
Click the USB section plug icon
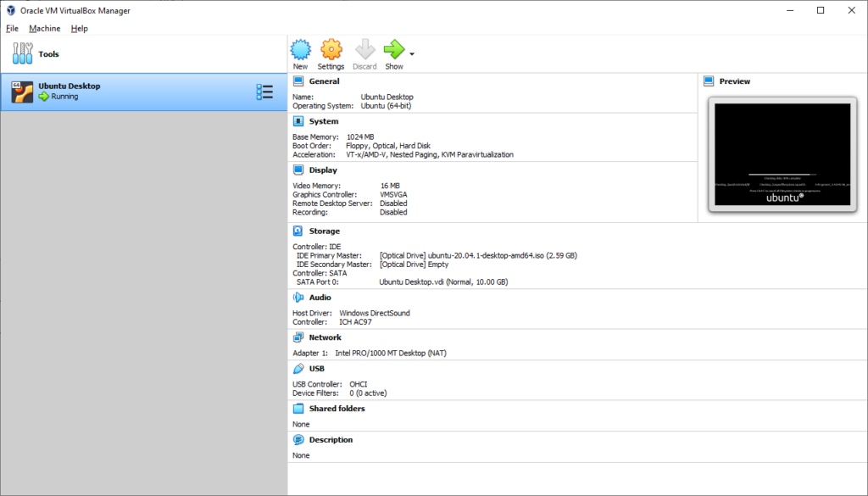click(298, 368)
